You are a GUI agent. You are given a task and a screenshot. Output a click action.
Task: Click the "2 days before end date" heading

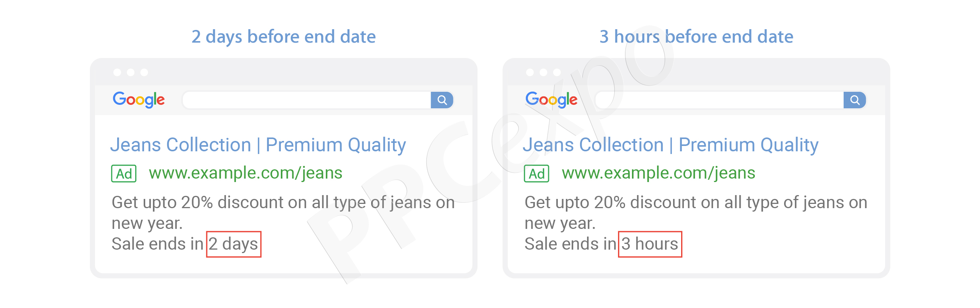(x=284, y=37)
